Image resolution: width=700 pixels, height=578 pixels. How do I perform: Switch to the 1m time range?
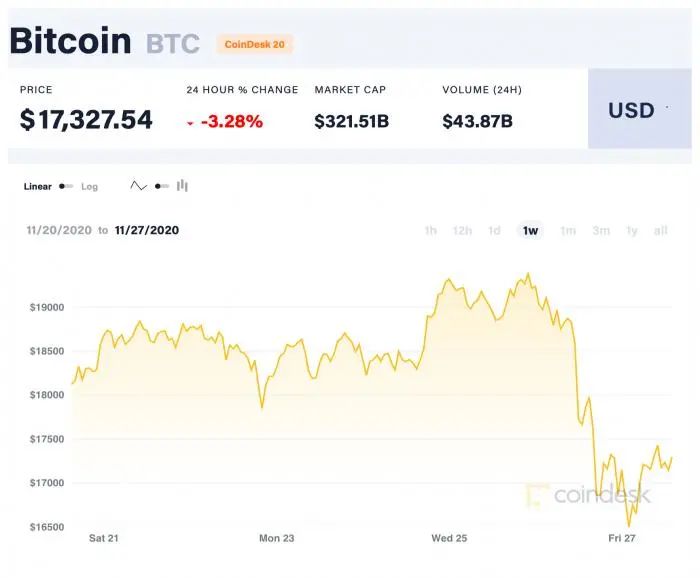point(567,230)
